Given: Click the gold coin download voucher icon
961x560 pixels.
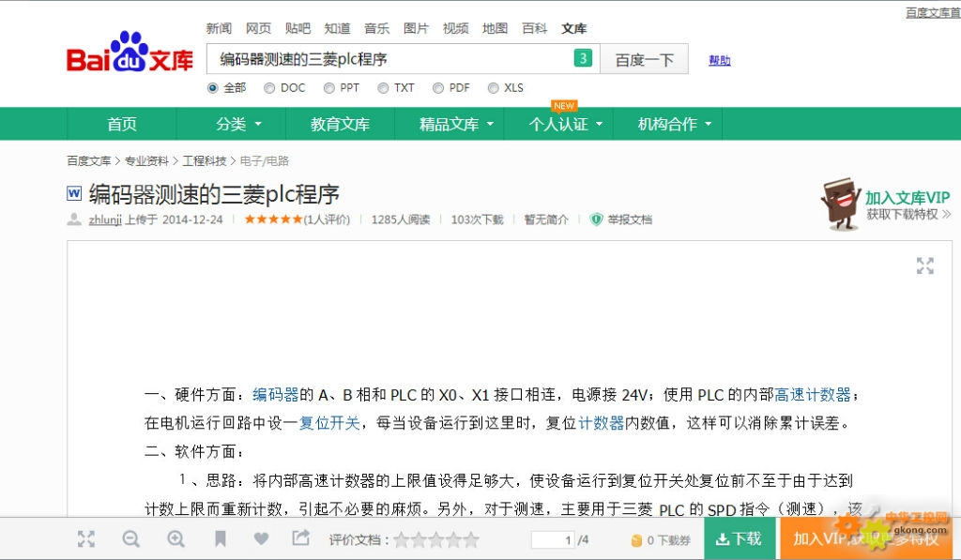Looking at the screenshot, I should point(637,540).
